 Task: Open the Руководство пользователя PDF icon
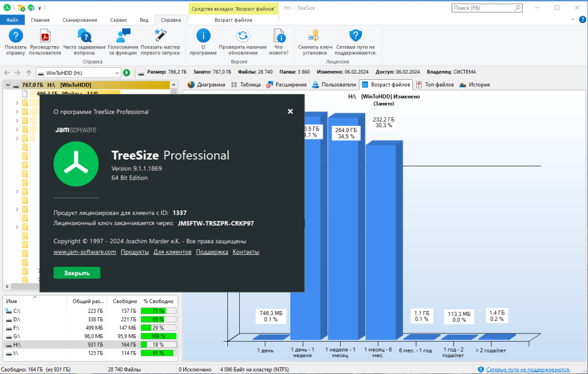pyautogui.click(x=45, y=36)
